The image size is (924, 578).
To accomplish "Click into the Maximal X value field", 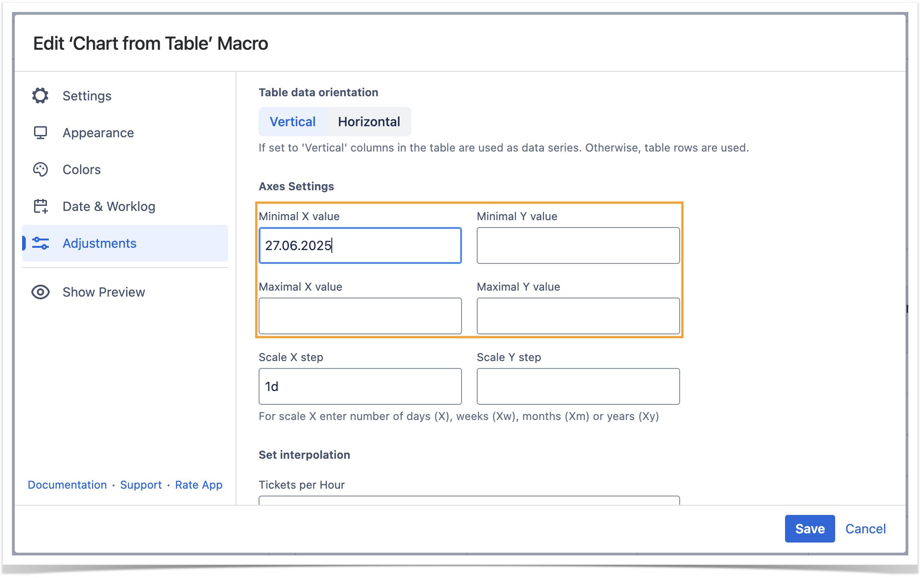I will pos(360,316).
